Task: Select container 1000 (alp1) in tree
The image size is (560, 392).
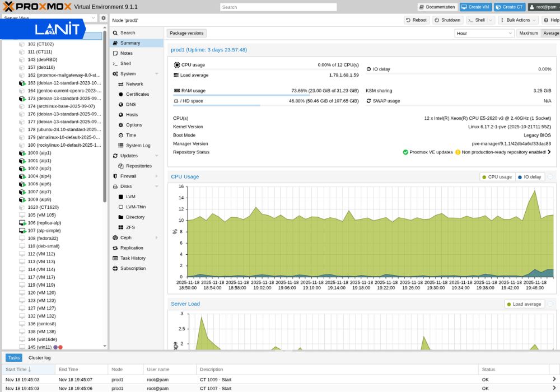Action: [39, 153]
